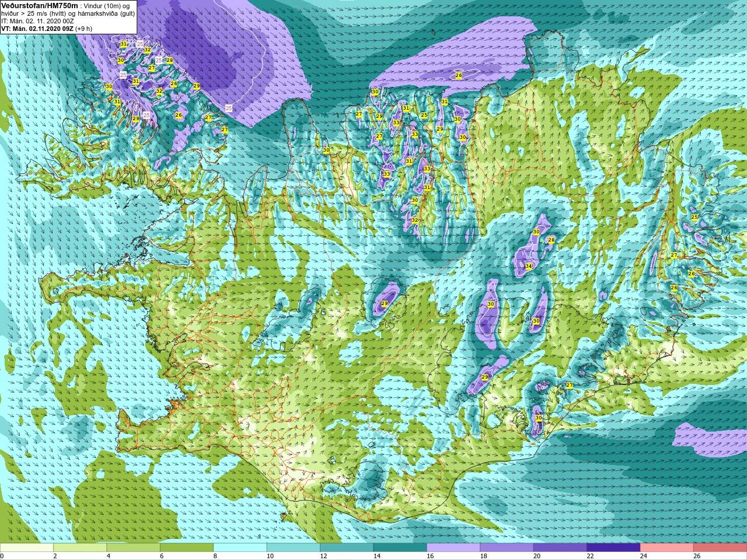The image size is (747, 560).
Task: Choose the 22–24 m/s dark indigo legend swatch
Action: [614, 548]
